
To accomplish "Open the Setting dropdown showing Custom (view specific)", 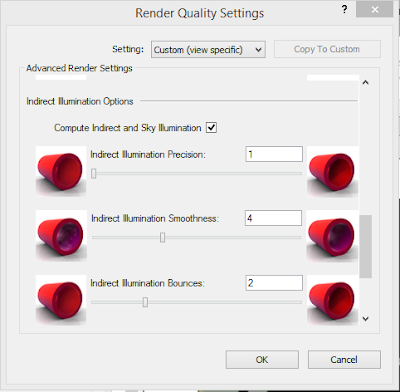I will [208, 50].
